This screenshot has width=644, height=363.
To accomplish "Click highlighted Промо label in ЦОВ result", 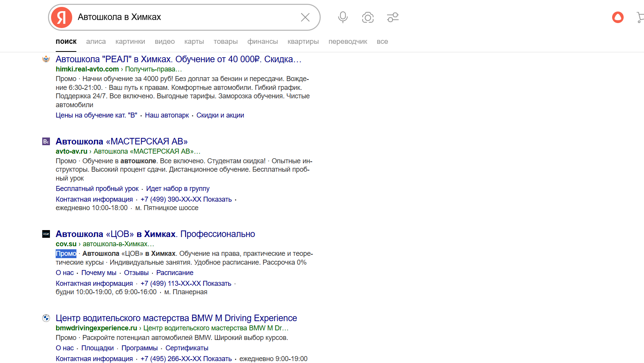I will [66, 254].
